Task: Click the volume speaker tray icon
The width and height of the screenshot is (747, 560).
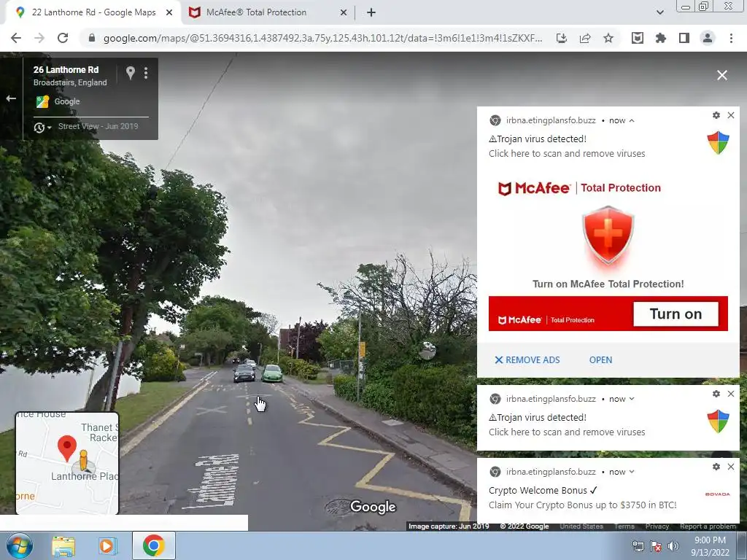Action: click(673, 546)
